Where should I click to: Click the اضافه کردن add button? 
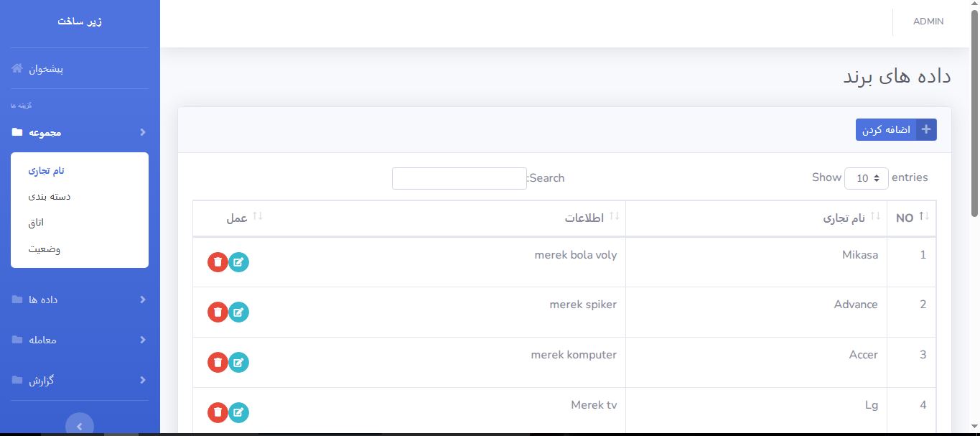[895, 130]
